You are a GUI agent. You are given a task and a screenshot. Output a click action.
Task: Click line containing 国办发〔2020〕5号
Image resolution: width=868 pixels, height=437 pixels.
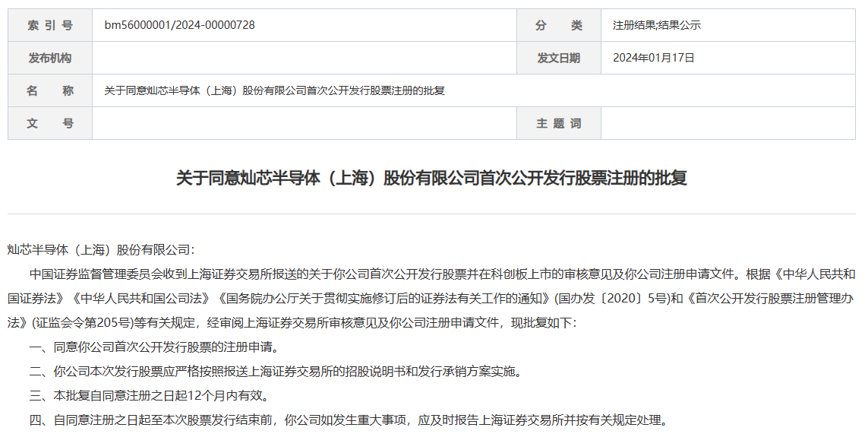coord(431,299)
